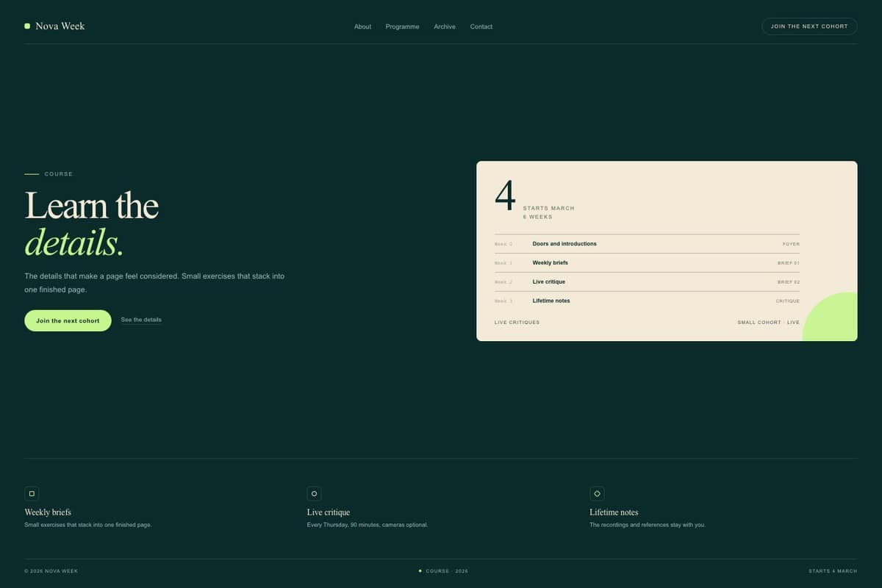
Task: Click Live critique in the Week 2 row
Action: 549,282
